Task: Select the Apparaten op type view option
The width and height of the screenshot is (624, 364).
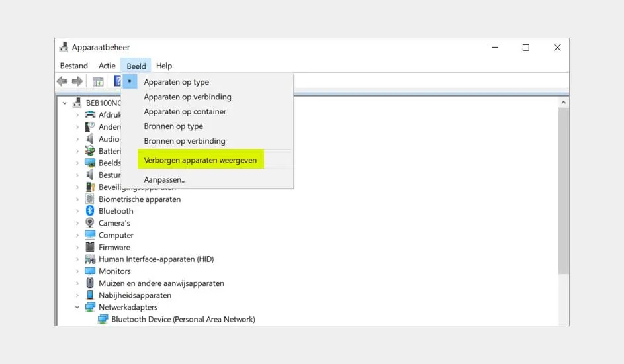Action: tap(176, 82)
